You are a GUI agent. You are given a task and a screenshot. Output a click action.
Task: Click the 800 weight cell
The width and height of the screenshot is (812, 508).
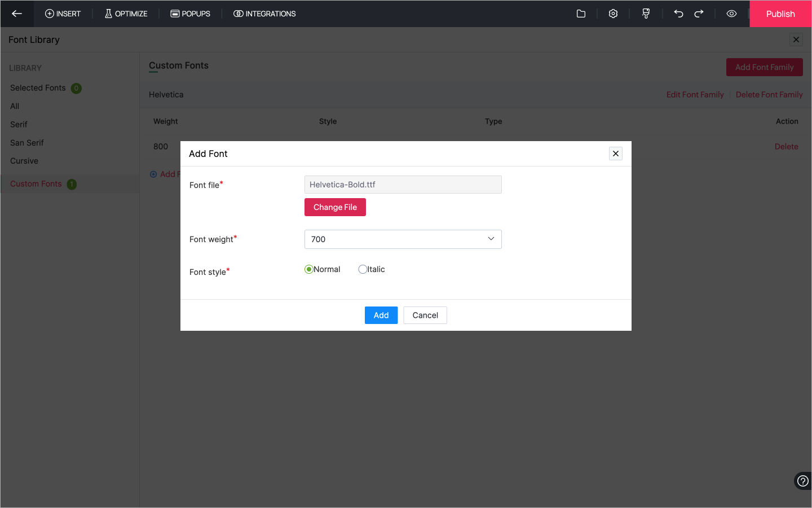[161, 146]
